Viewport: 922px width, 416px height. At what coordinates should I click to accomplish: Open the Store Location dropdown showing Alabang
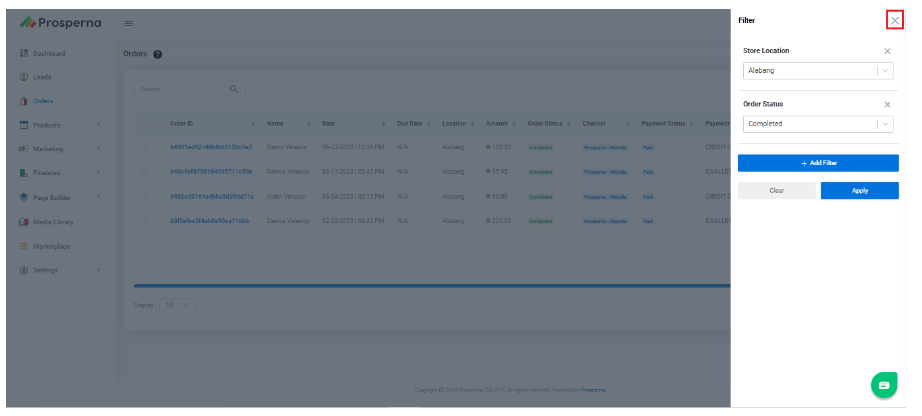pyautogui.click(x=818, y=71)
